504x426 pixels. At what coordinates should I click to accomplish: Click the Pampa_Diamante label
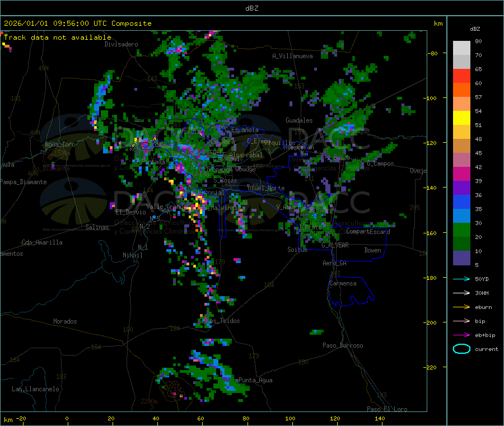pos(24,182)
